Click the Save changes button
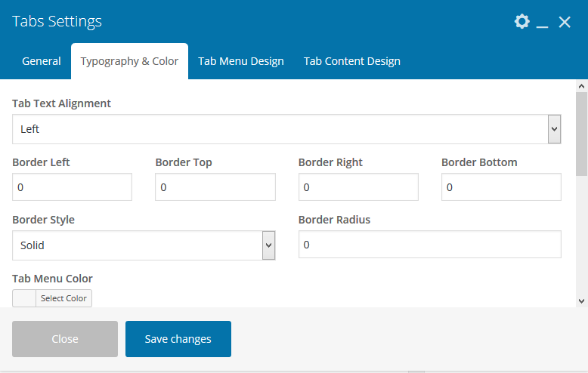This screenshot has height=373, width=588. pyautogui.click(x=178, y=339)
